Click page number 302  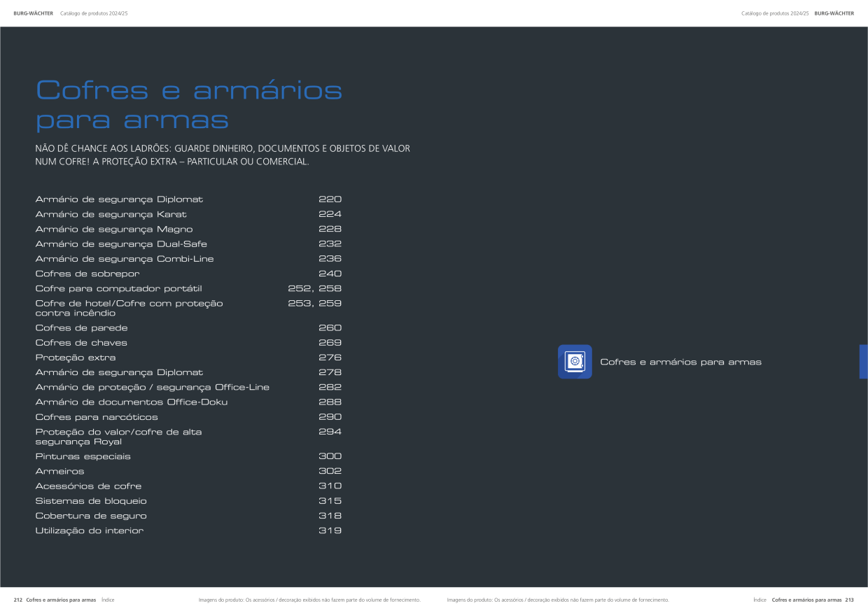tap(330, 472)
